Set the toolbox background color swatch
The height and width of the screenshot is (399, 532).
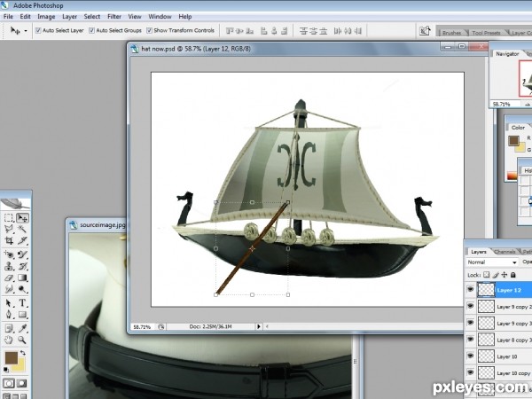click(20, 367)
